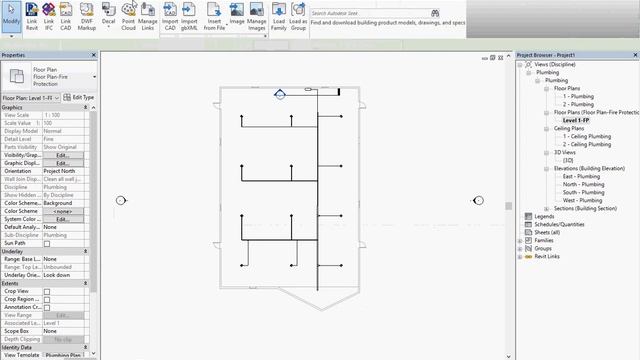Open East - Plumbing elevation

tap(581, 176)
